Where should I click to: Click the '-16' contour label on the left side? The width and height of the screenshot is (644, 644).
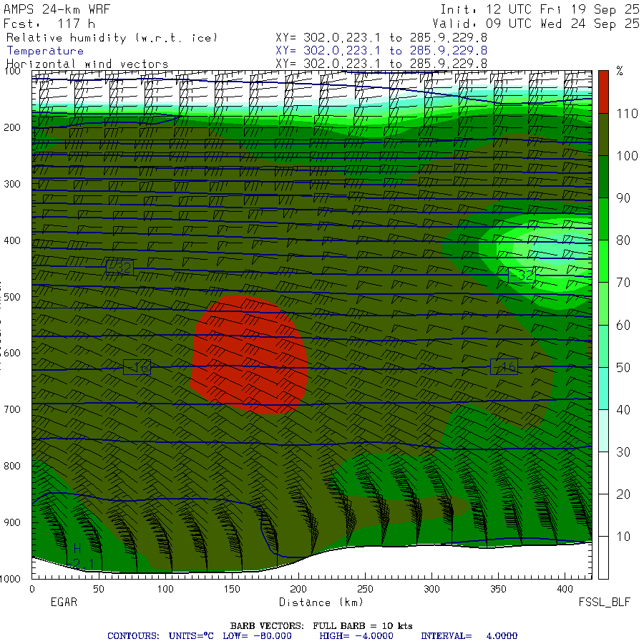[x=137, y=367]
